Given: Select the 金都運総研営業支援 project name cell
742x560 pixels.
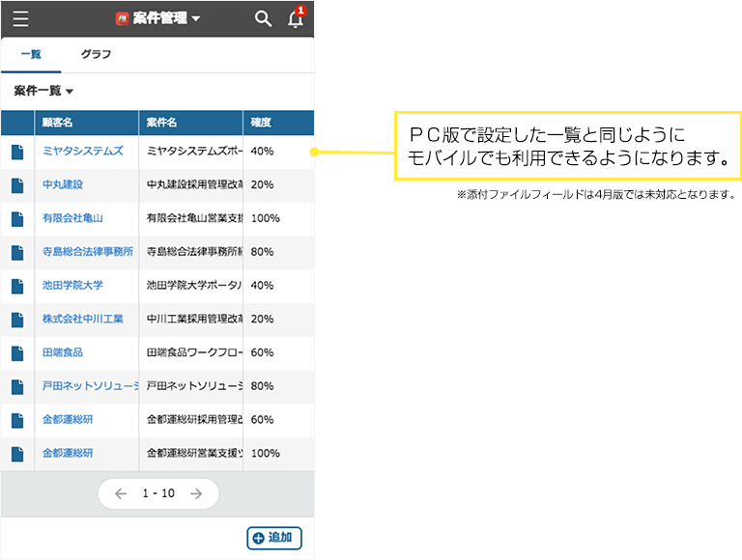Looking at the screenshot, I should (190, 454).
